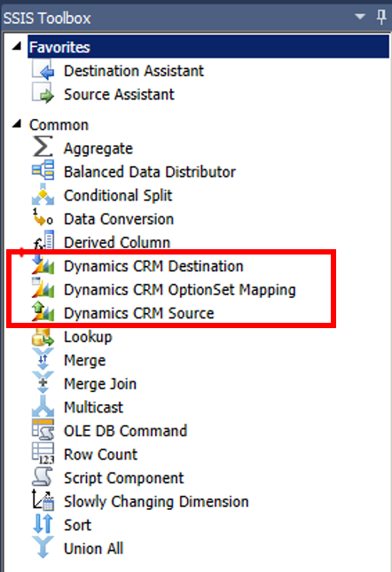Viewport: 392px width, 572px height.
Task: Select the Aggregate sigma icon
Action: tap(43, 147)
